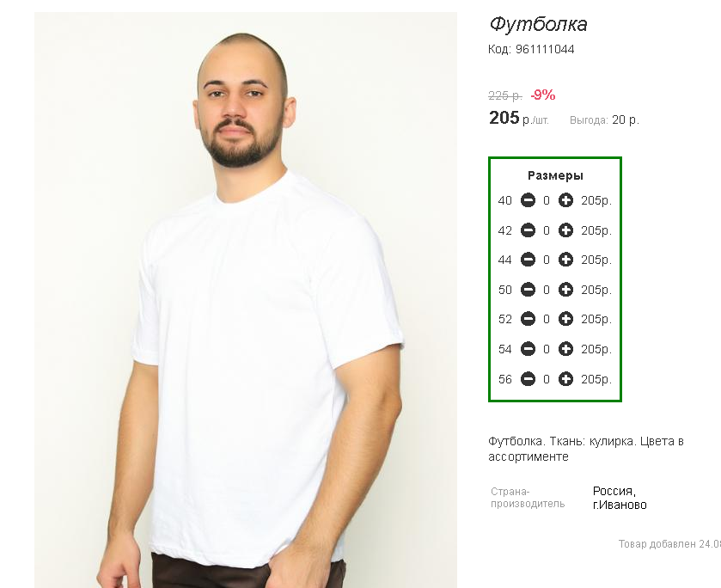Reduce quantity of size 52
The height and width of the screenshot is (588, 721).
528,319
